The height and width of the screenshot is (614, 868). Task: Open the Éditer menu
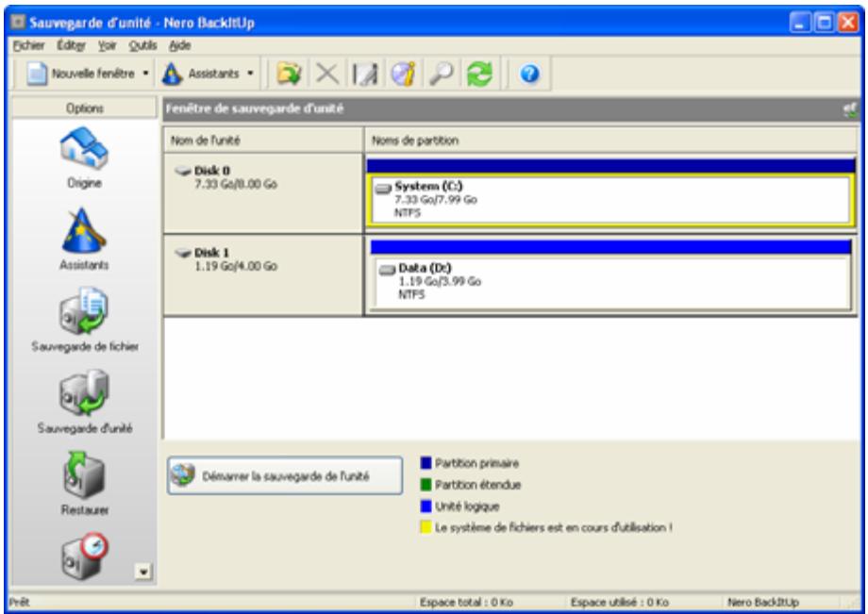[x=71, y=45]
